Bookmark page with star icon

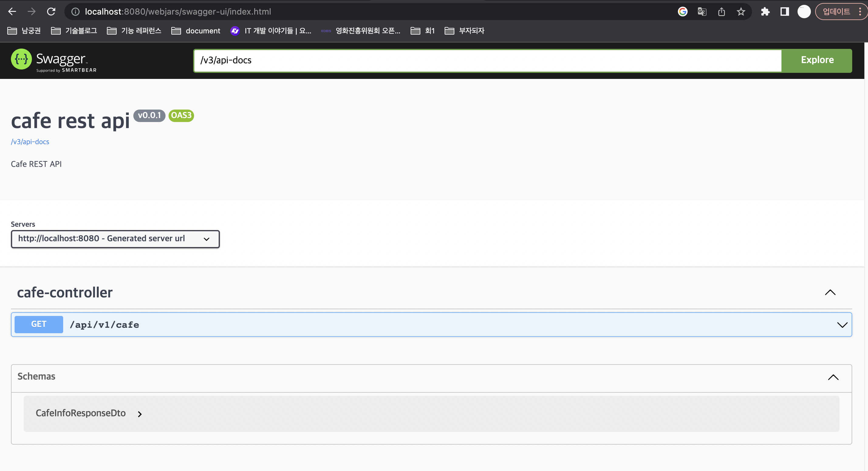pyautogui.click(x=741, y=12)
